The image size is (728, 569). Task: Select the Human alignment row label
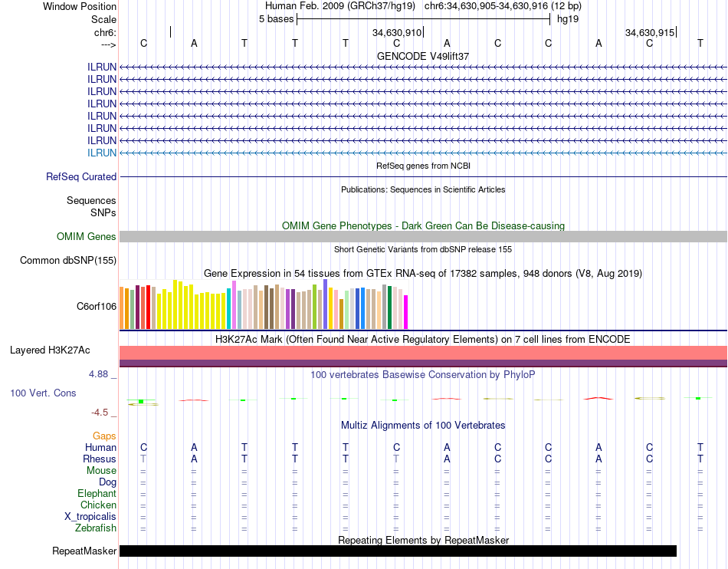coord(100,447)
